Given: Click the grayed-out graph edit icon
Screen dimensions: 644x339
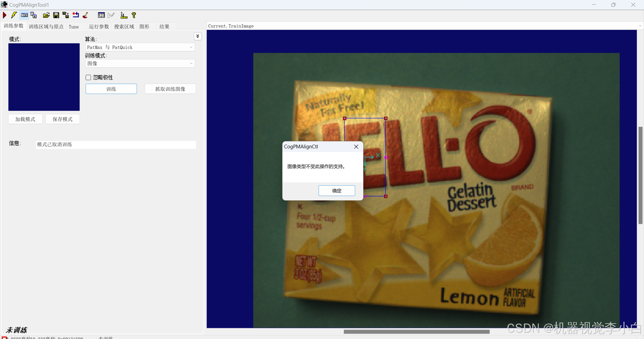Looking at the screenshot, I should [111, 15].
